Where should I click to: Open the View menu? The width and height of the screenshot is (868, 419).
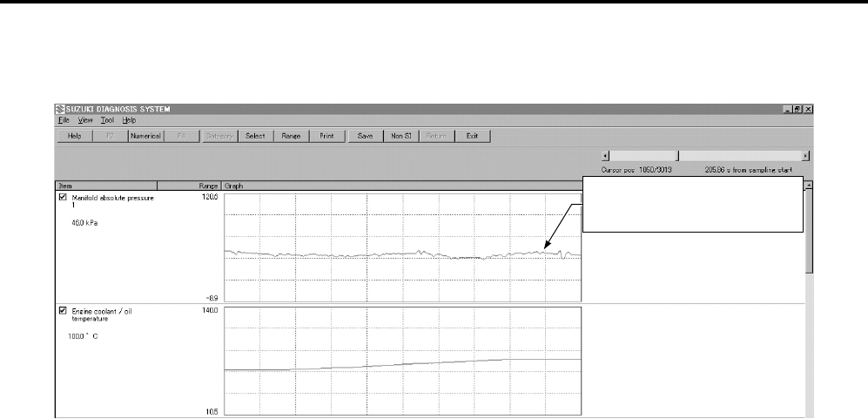click(85, 120)
